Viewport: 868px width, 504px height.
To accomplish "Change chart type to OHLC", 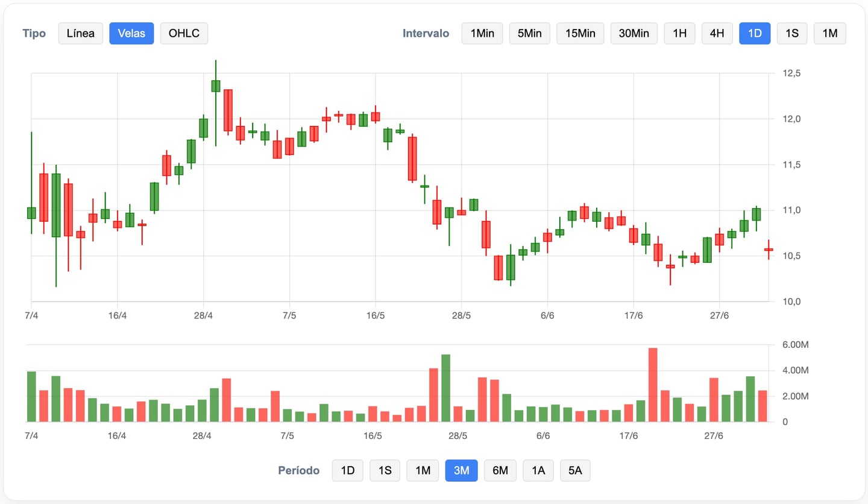I will [184, 33].
